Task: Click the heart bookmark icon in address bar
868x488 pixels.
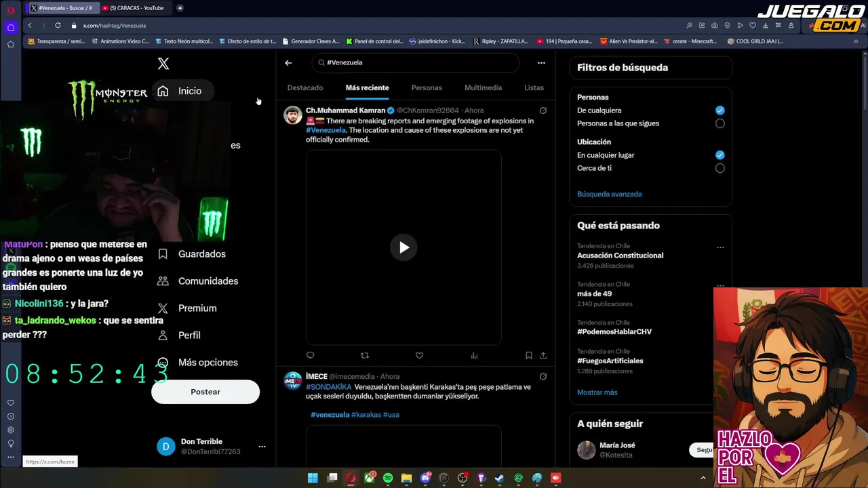Action: tap(753, 25)
